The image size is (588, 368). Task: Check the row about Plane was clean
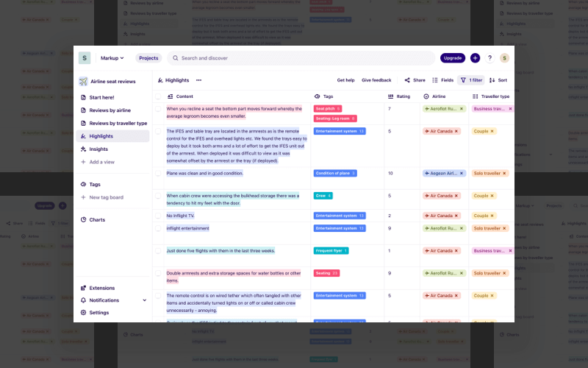point(158,174)
